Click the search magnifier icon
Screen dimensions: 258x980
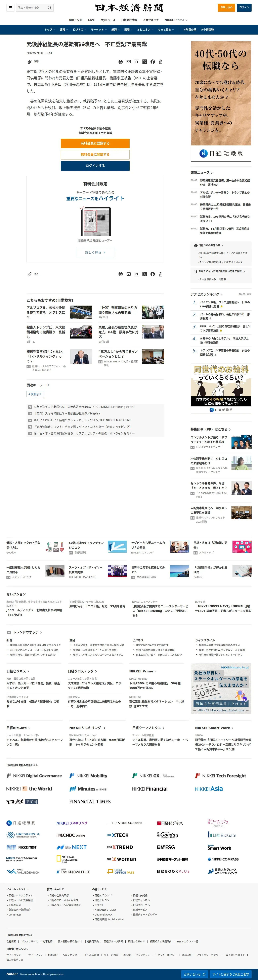(49, 8)
